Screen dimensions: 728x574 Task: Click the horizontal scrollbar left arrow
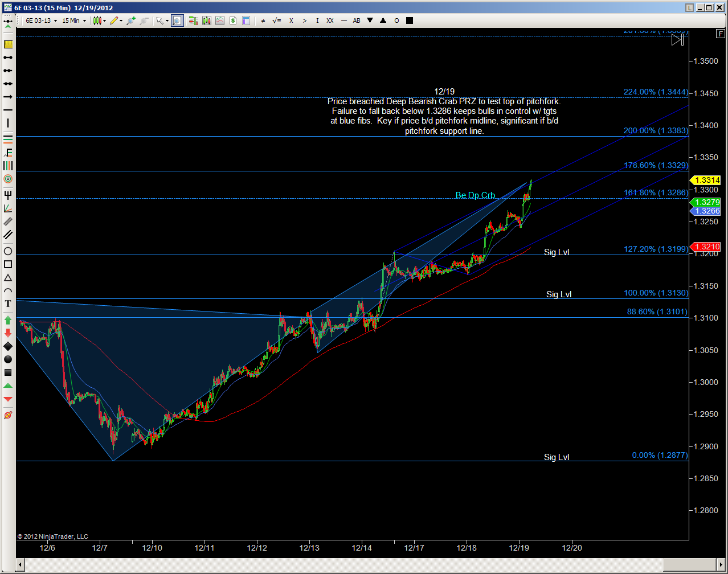tap(21, 564)
